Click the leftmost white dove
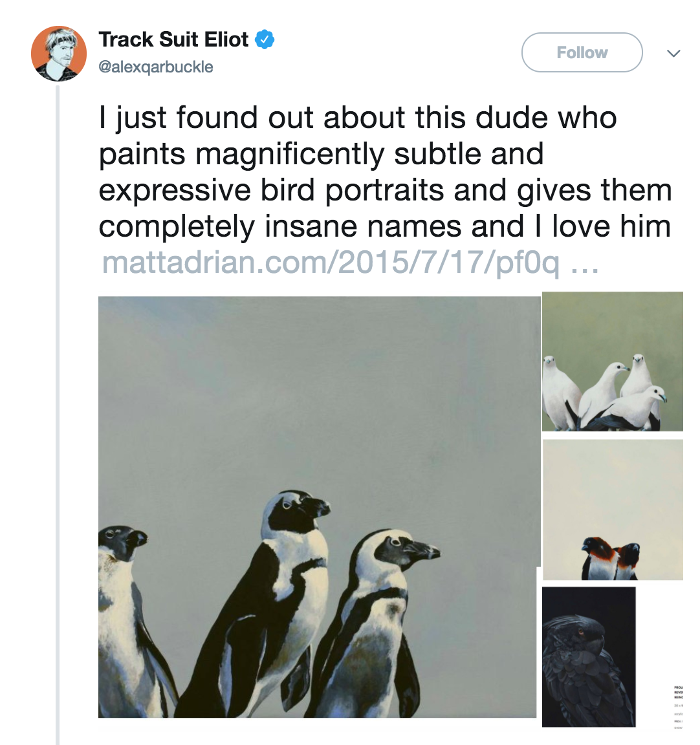 click(x=560, y=391)
